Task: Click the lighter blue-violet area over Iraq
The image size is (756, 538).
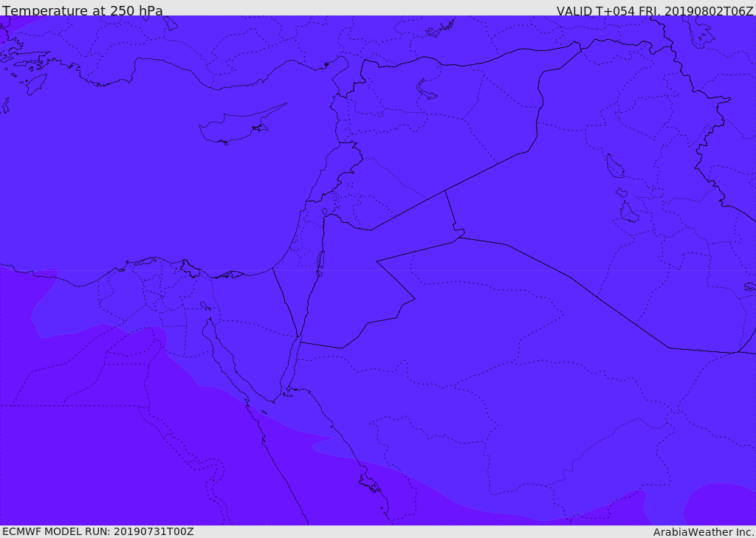Action: pyautogui.click(x=627, y=193)
